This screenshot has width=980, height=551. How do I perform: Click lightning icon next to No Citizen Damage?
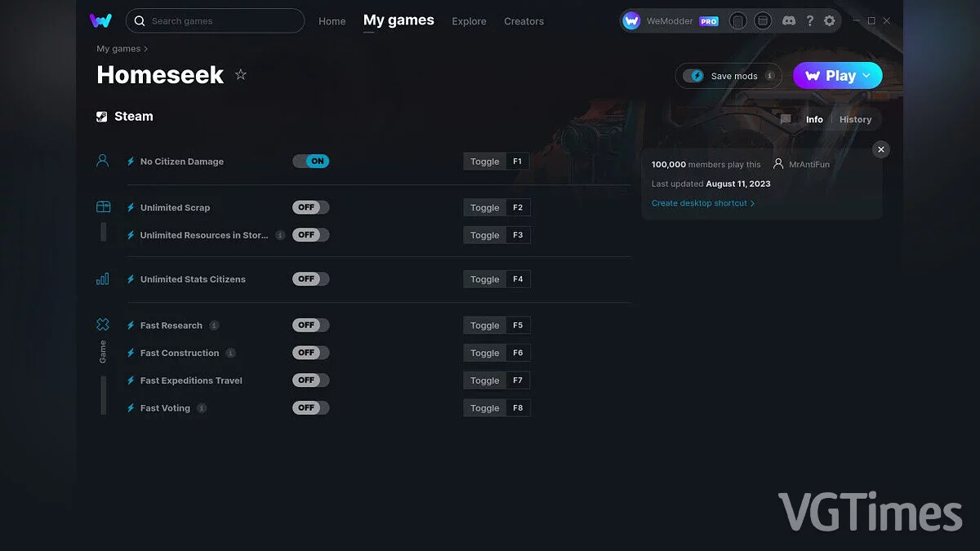point(131,162)
